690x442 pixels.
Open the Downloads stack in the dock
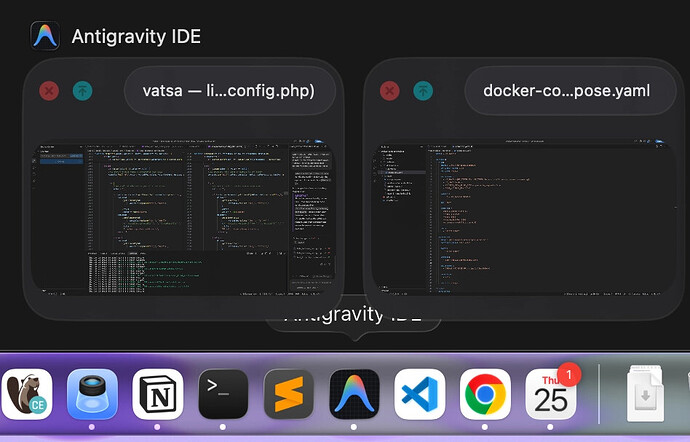tap(645, 393)
